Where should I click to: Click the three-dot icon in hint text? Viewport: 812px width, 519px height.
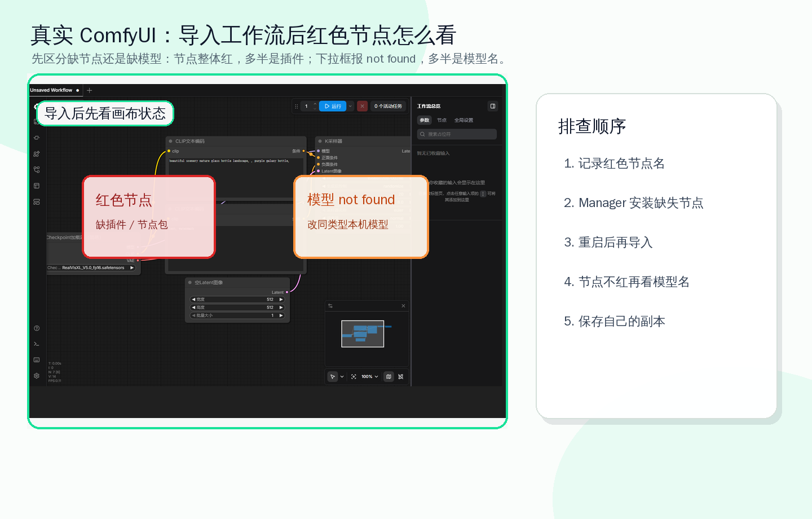pos(483,193)
